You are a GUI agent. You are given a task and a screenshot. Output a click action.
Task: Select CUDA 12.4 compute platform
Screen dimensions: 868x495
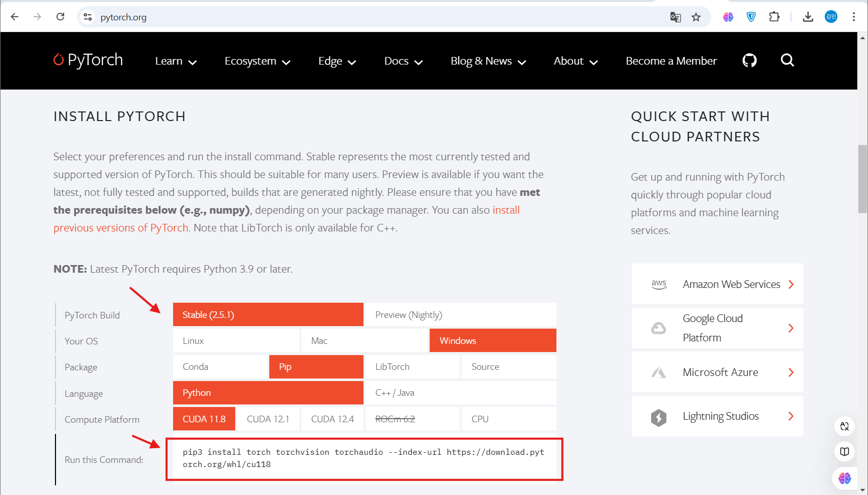pyautogui.click(x=332, y=419)
